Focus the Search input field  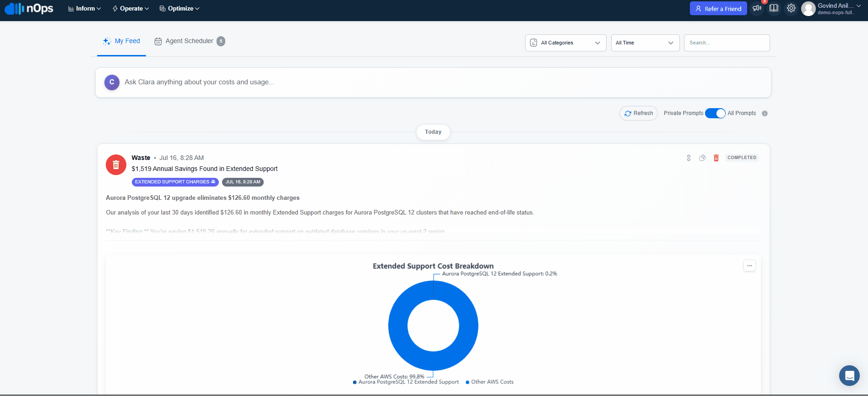pyautogui.click(x=727, y=43)
